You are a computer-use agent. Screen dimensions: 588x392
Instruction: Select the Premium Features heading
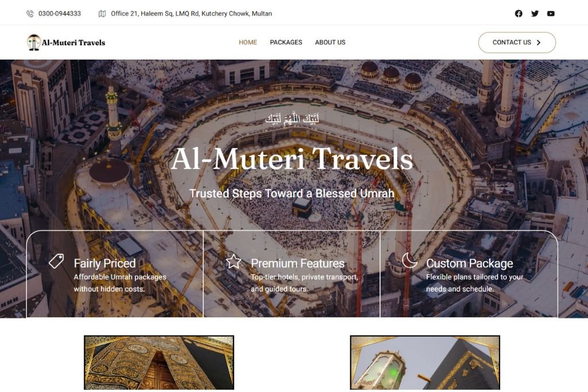click(x=298, y=263)
